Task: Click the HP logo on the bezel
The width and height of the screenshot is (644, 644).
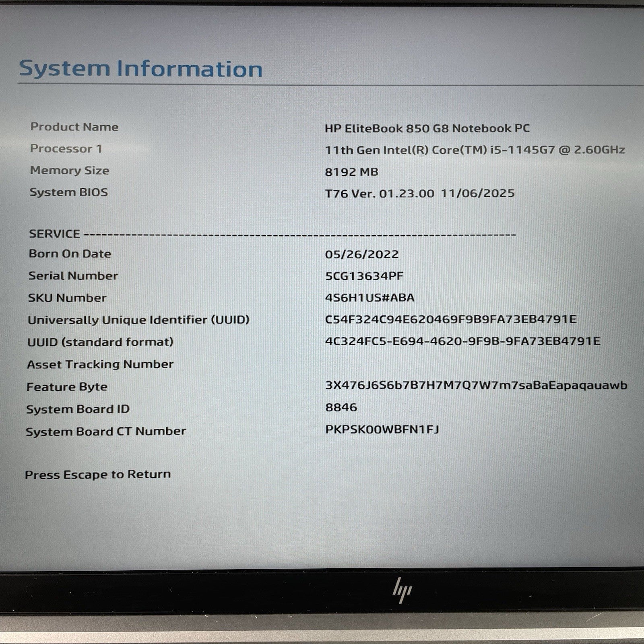Action: pyautogui.click(x=402, y=590)
